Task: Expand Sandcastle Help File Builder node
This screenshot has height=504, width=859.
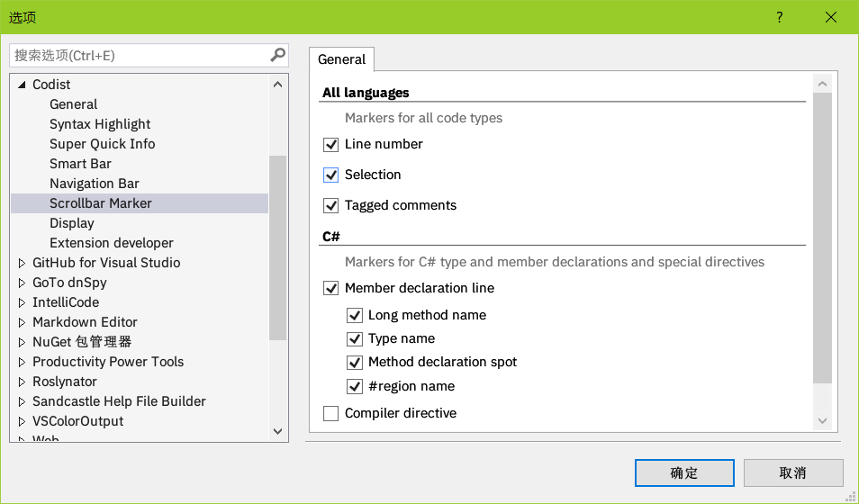Action: pos(22,401)
